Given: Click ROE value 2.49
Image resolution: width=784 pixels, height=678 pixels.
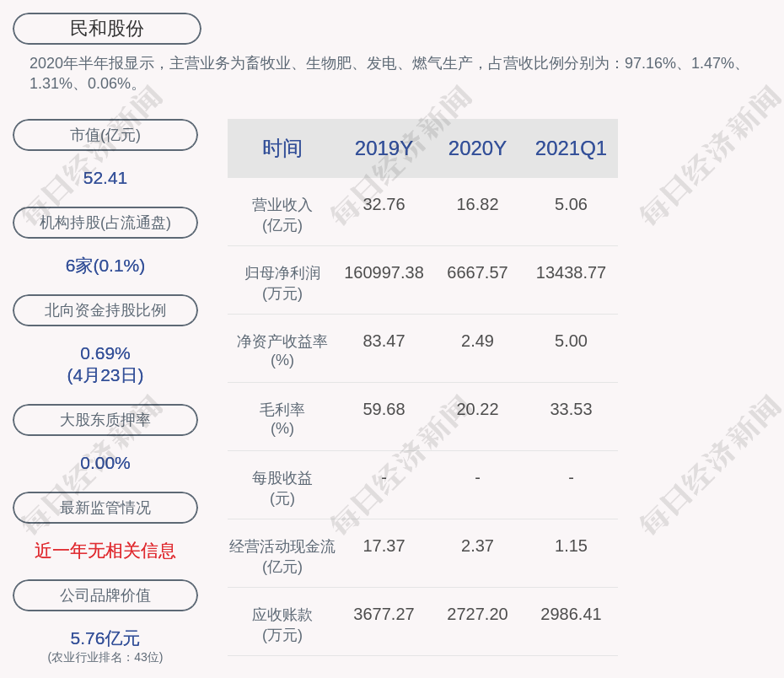Looking at the screenshot, I should [x=477, y=341].
